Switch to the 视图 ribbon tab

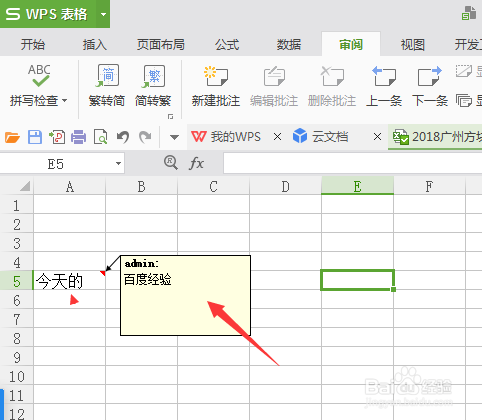coord(413,44)
